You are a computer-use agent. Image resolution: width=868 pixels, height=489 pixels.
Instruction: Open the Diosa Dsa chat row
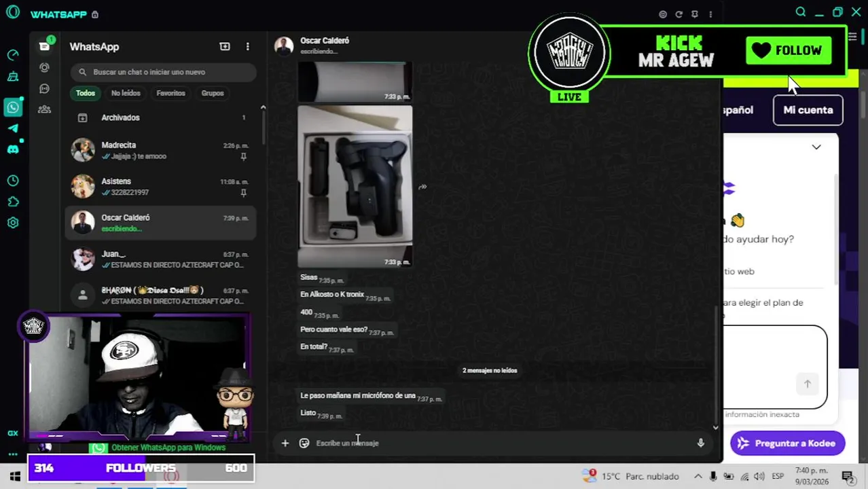click(x=161, y=295)
